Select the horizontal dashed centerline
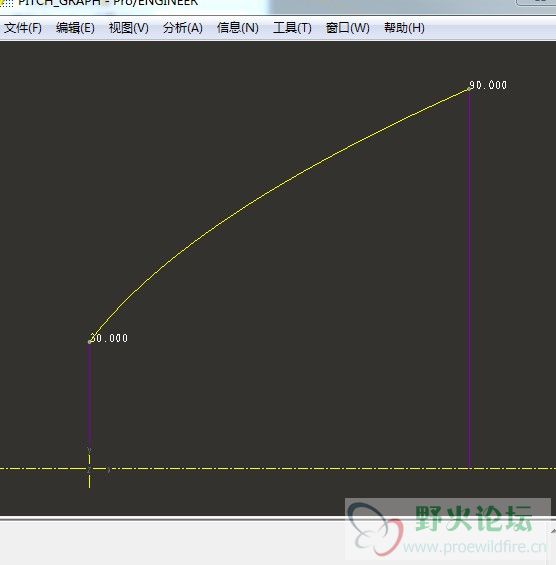The image size is (556, 565). (x=278, y=468)
